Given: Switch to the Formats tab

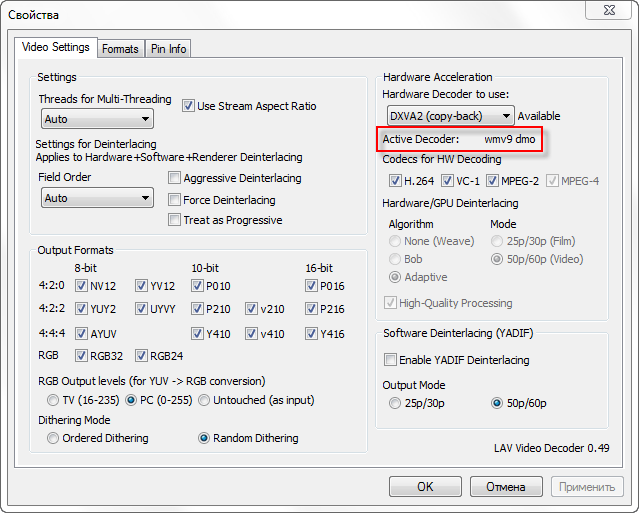Looking at the screenshot, I should point(120,49).
